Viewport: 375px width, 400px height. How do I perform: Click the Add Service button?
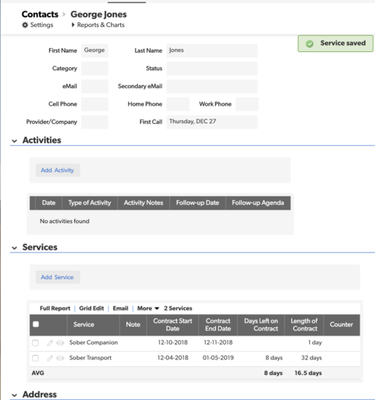coord(58,277)
